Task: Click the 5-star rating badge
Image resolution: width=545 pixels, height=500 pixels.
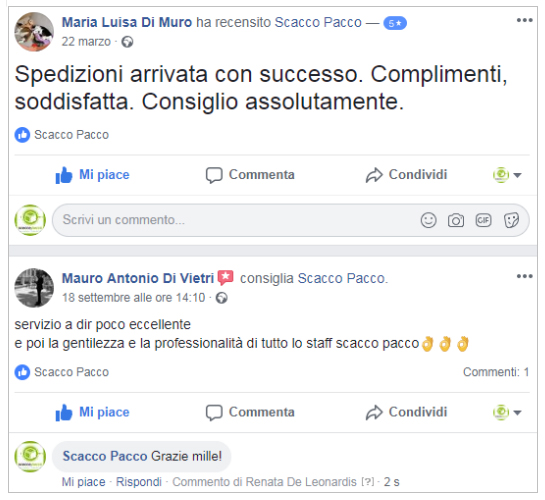Action: (x=395, y=23)
